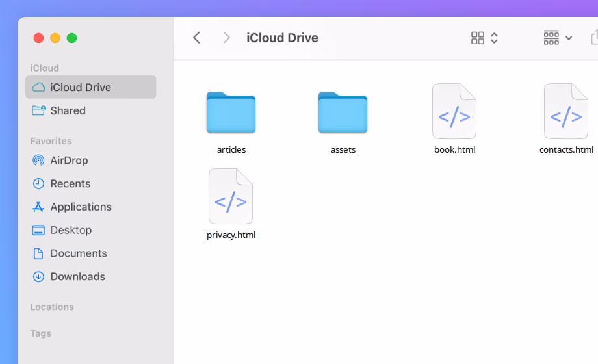The height and width of the screenshot is (364, 598).
Task: Navigate to the Desktop folder
Action: (x=71, y=230)
